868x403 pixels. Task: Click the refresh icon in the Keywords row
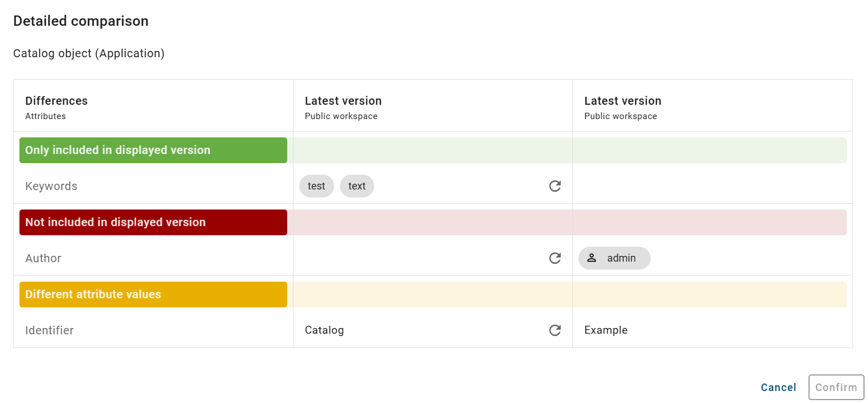554,185
